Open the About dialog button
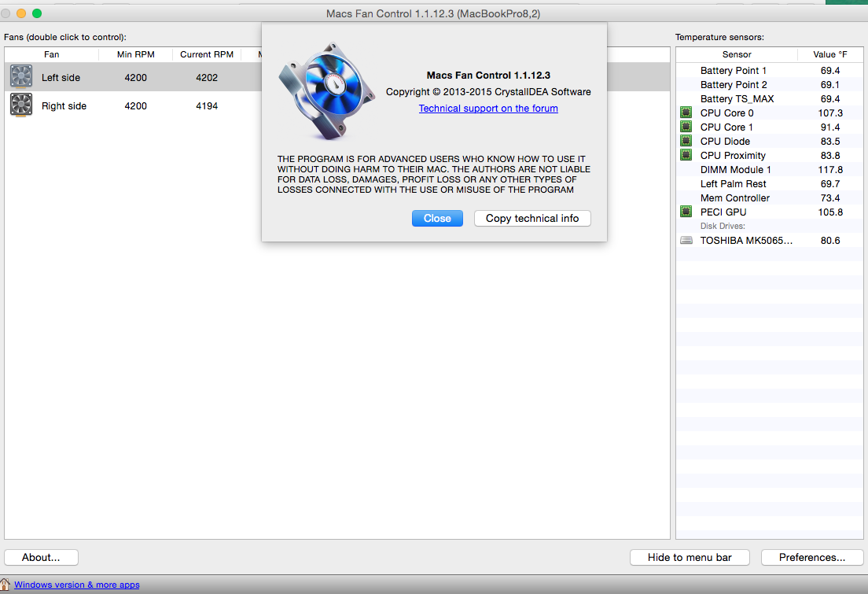This screenshot has height=594, width=868. (41, 558)
